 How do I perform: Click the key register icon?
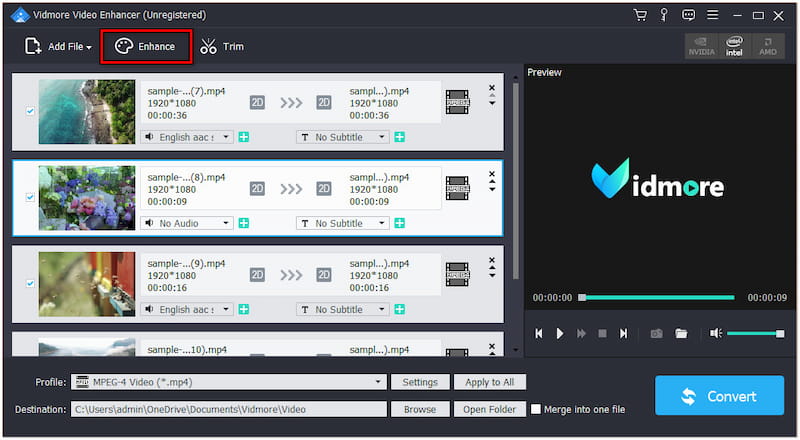tap(664, 15)
